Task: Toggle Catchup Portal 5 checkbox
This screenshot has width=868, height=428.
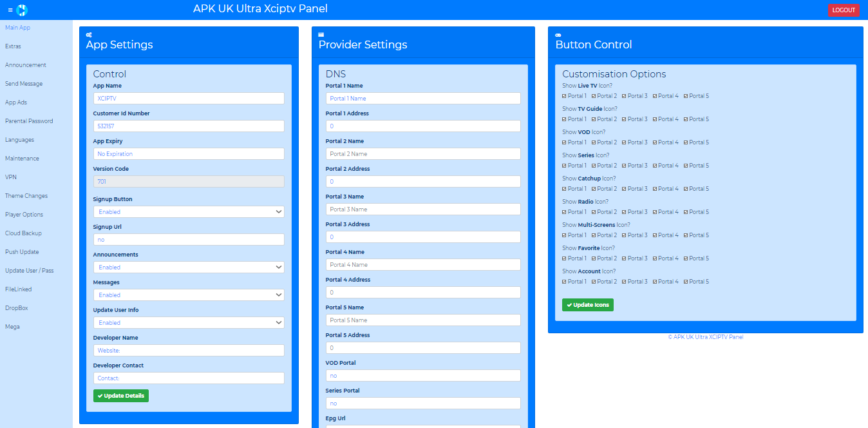Action: tap(686, 189)
